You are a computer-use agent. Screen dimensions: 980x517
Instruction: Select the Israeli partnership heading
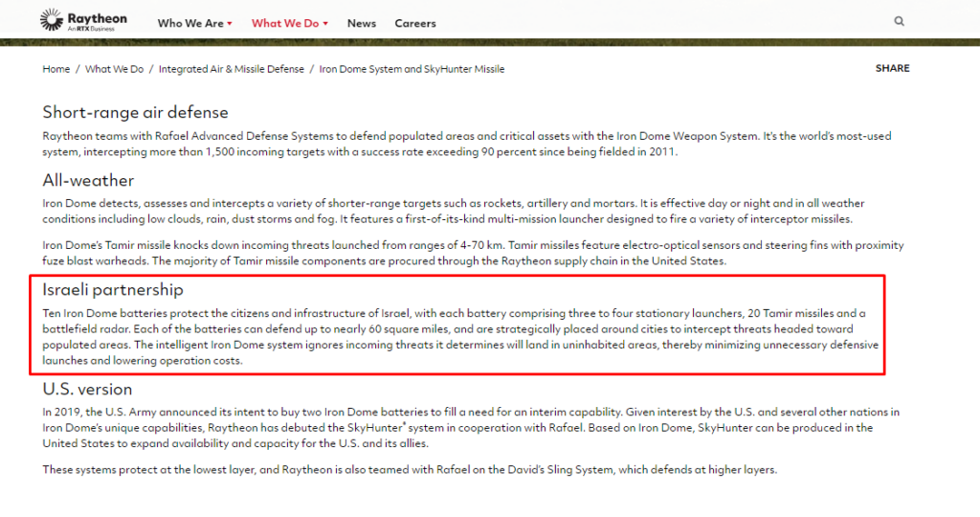(x=113, y=289)
